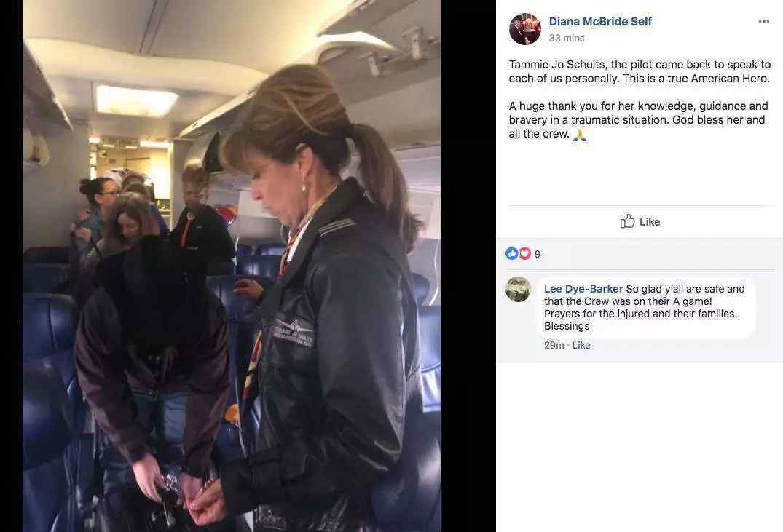Open the post options three-dot menu

(763, 21)
